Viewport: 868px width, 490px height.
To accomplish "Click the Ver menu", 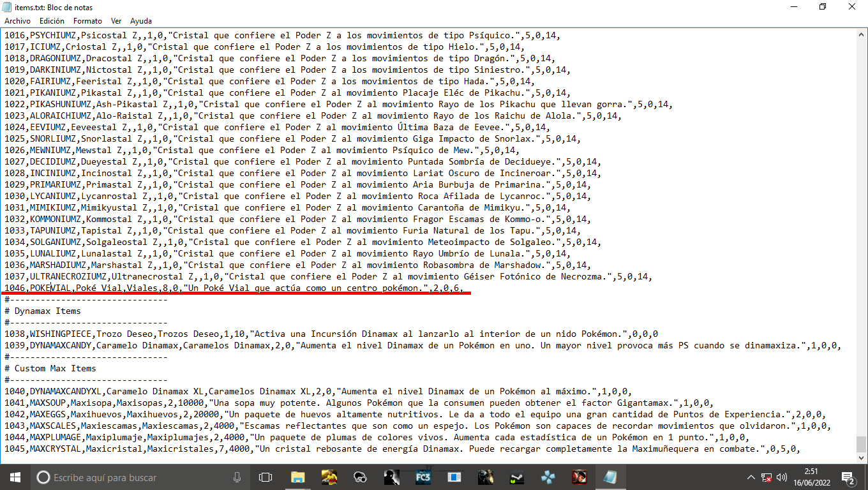I will (x=116, y=21).
